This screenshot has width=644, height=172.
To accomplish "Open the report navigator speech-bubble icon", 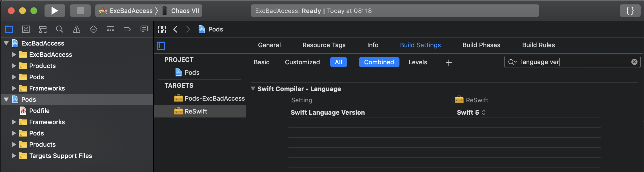I will pyautogui.click(x=144, y=29).
